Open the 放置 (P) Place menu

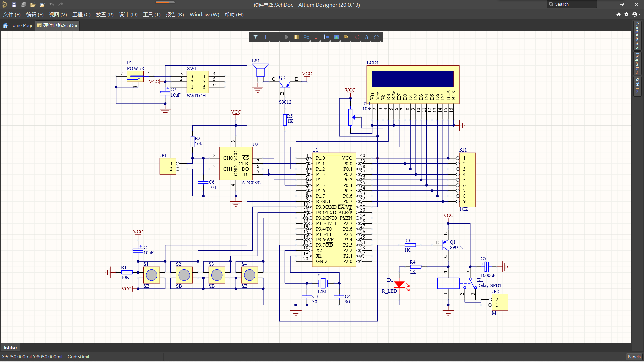104,15
